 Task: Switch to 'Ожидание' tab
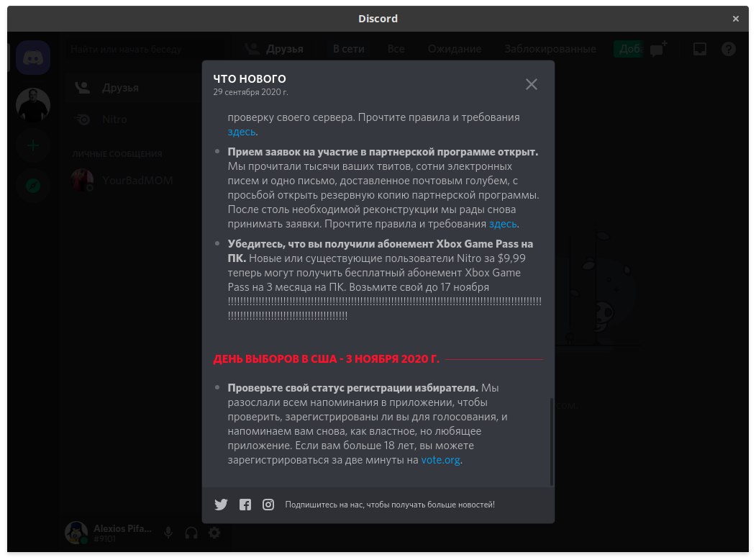click(x=454, y=49)
